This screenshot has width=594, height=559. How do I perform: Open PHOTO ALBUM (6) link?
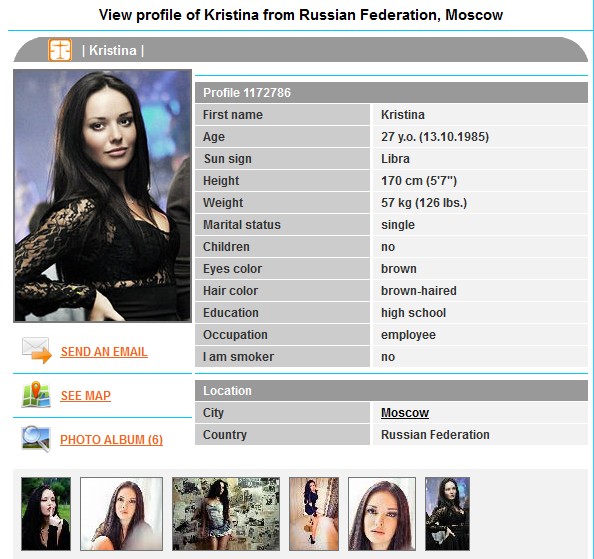[x=111, y=440]
